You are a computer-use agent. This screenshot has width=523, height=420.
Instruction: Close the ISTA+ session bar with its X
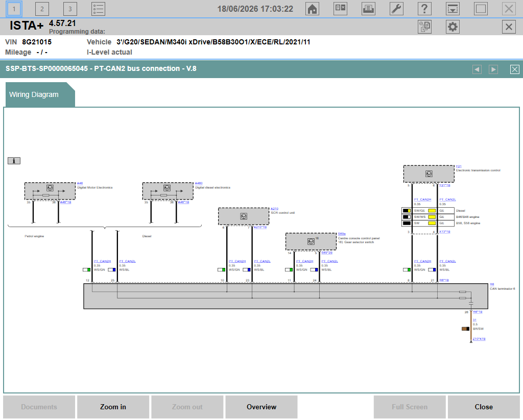509,27
